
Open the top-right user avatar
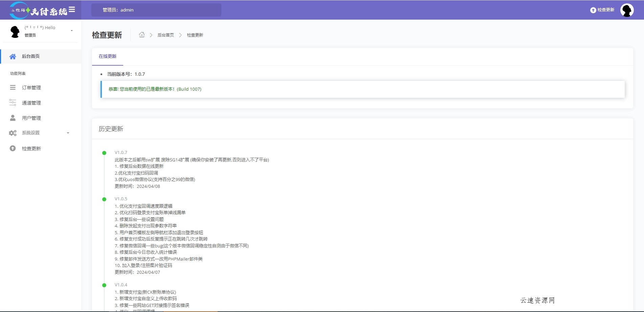pyautogui.click(x=627, y=10)
